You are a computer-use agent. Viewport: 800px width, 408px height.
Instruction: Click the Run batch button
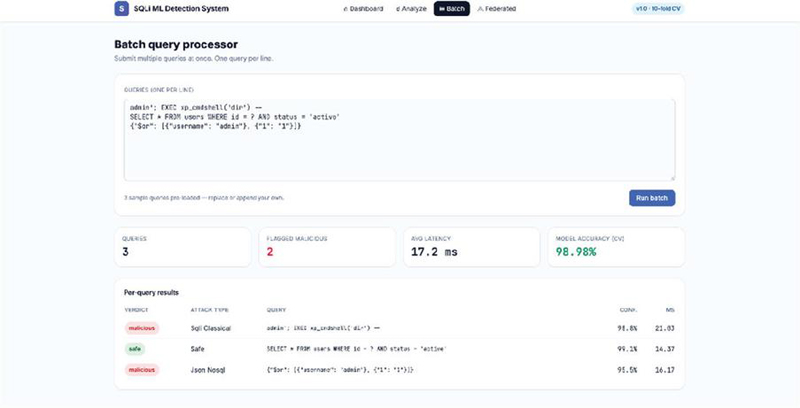point(652,198)
